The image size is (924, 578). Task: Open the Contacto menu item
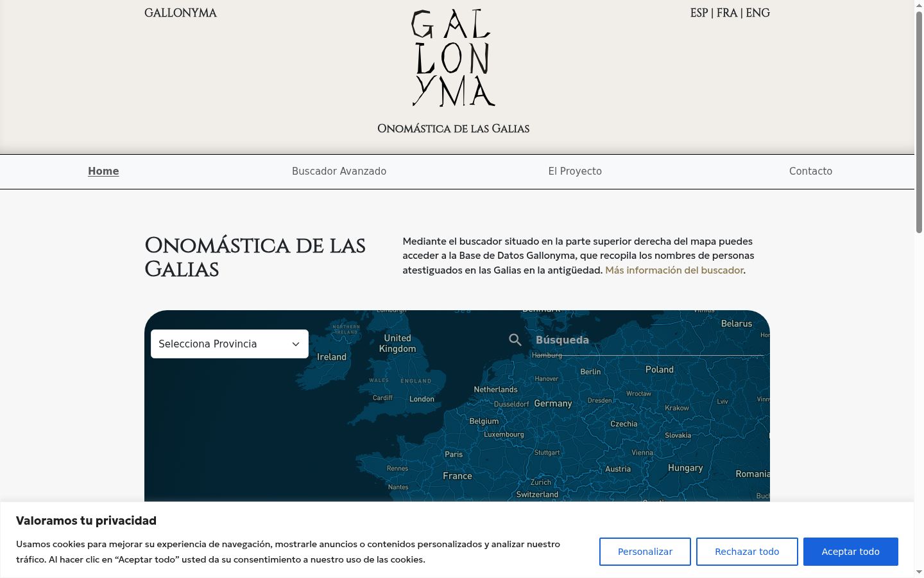pos(810,171)
